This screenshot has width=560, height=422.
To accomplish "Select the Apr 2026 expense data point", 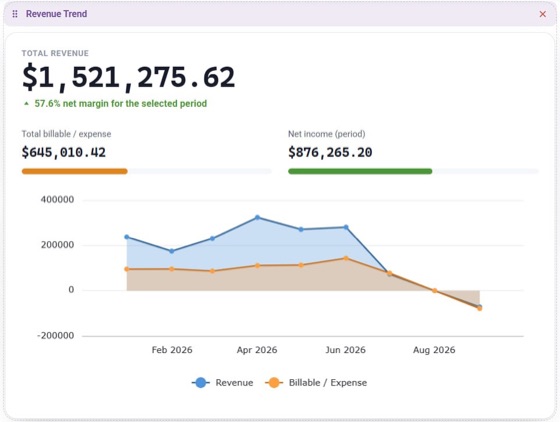I will (258, 266).
